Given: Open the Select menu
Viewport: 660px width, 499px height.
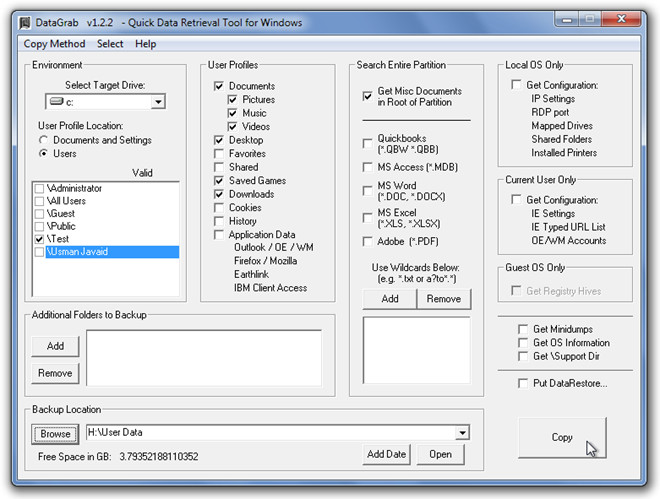Looking at the screenshot, I should (x=110, y=44).
